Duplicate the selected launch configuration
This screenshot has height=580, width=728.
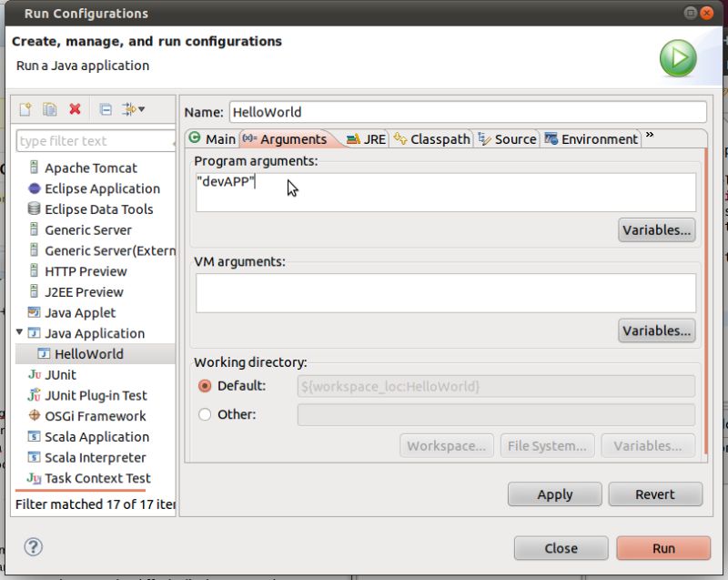click(48, 109)
